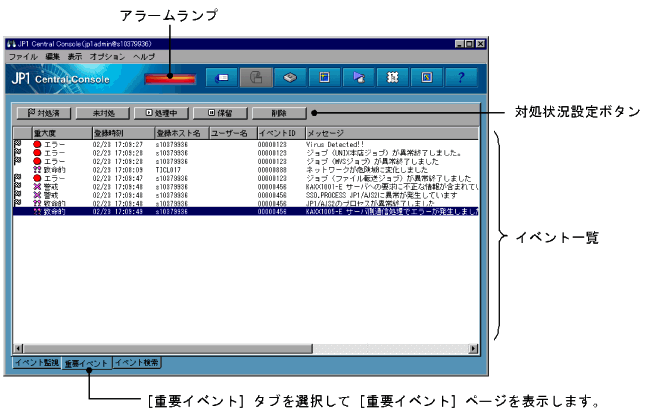Switch to the イベント監視 tab
This screenshot has height=417, width=663.
click(37, 362)
